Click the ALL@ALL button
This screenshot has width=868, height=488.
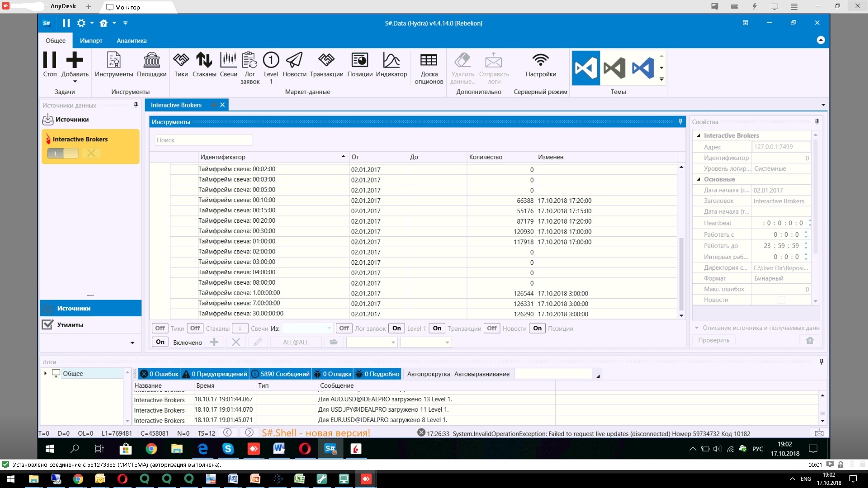tap(296, 342)
